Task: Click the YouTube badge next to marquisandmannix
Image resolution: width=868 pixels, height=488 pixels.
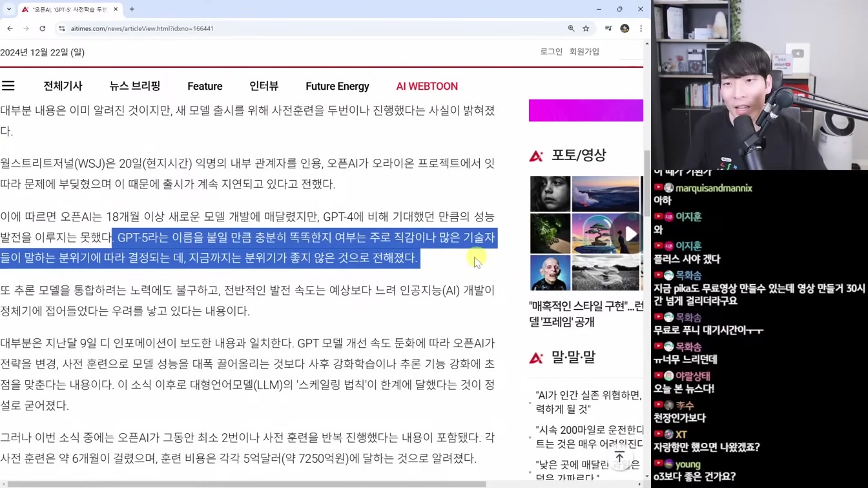Action: click(659, 188)
